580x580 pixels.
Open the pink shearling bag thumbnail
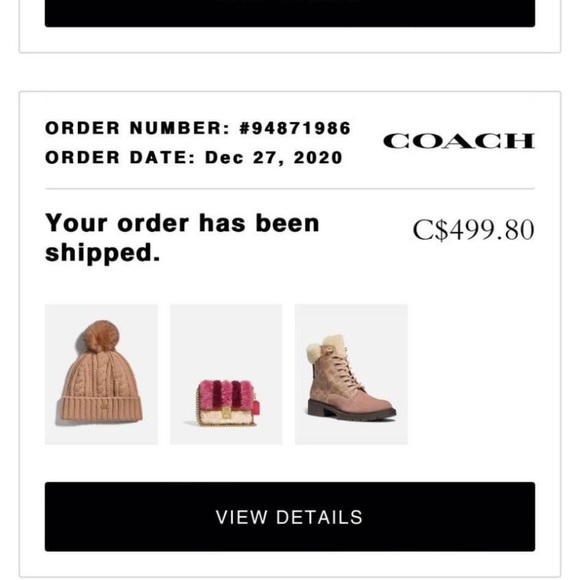(226, 374)
